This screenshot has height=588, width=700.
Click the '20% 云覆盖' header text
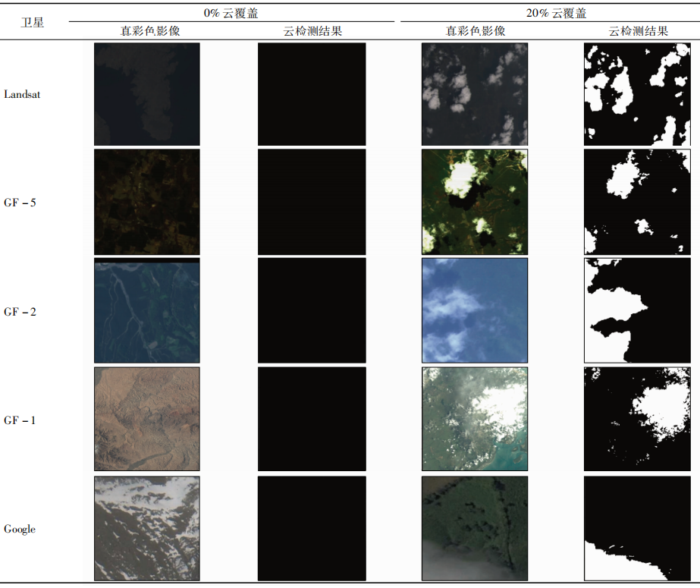556,13
